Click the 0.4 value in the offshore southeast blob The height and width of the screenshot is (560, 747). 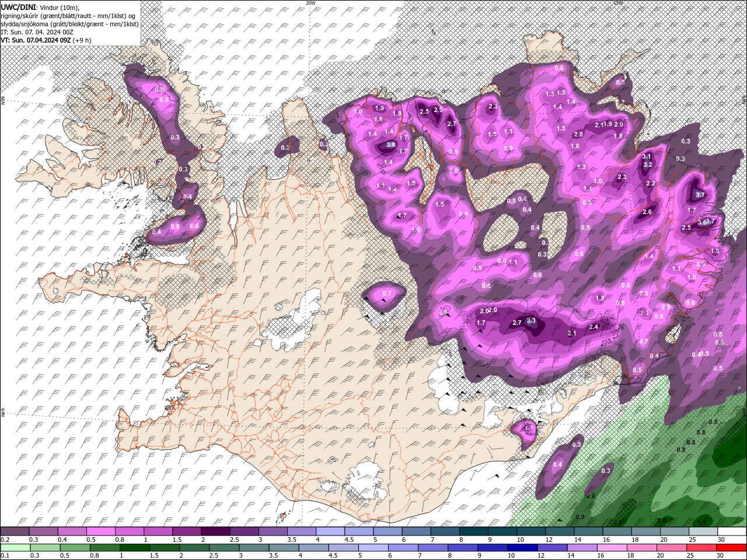point(557,464)
